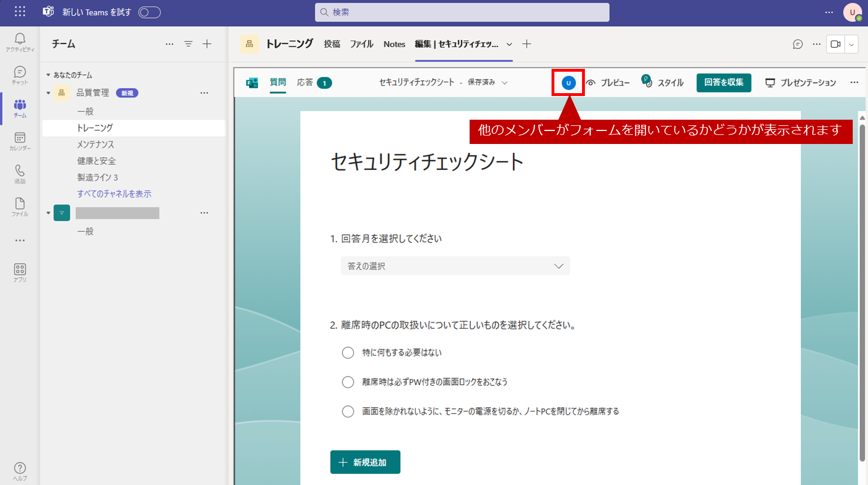Collapse the redacted team channel list
The height and width of the screenshot is (485, 868).
(49, 213)
